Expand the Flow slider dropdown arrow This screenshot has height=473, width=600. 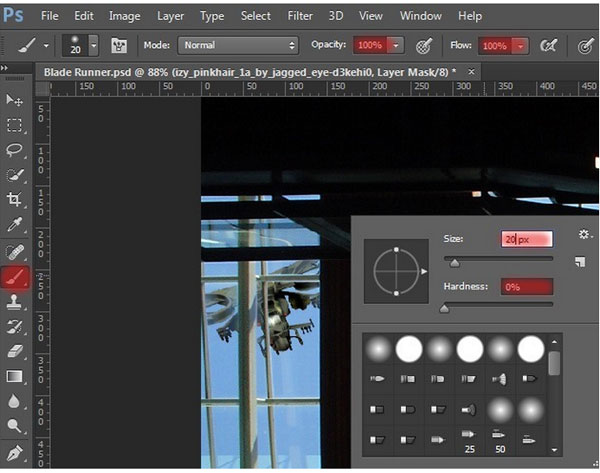[x=520, y=46]
